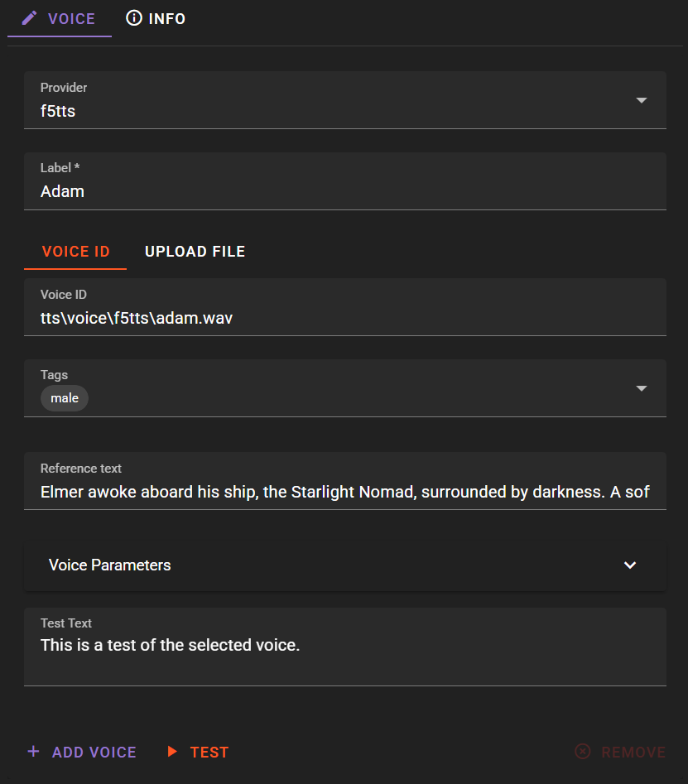Select the VOICE ID sub-tab
This screenshot has width=688, height=784.
click(x=75, y=252)
